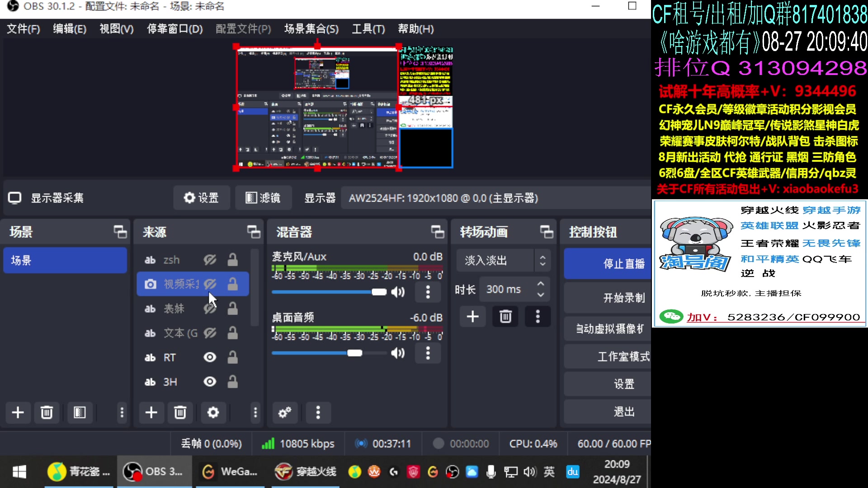Open Windows Start menu

click(19, 472)
